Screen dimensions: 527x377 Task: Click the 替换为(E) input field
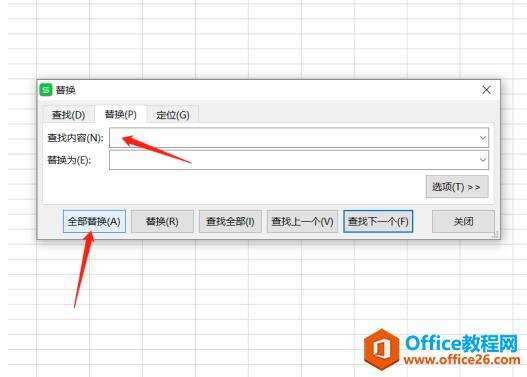299,160
